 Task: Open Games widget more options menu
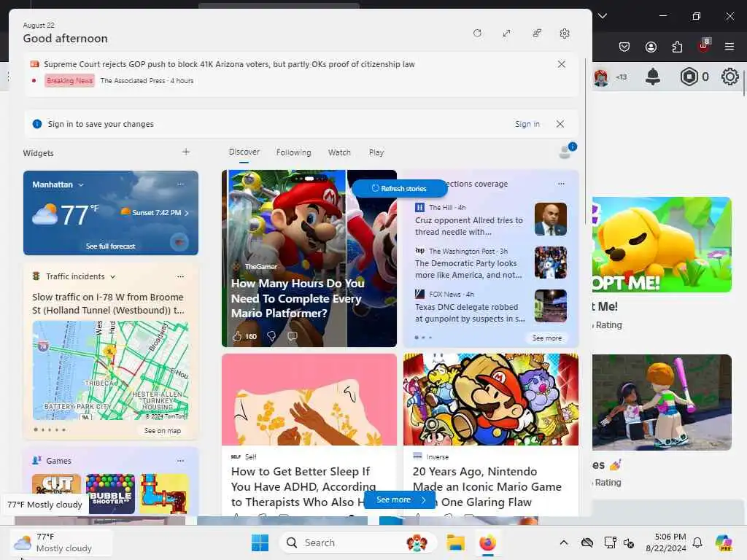(x=181, y=461)
